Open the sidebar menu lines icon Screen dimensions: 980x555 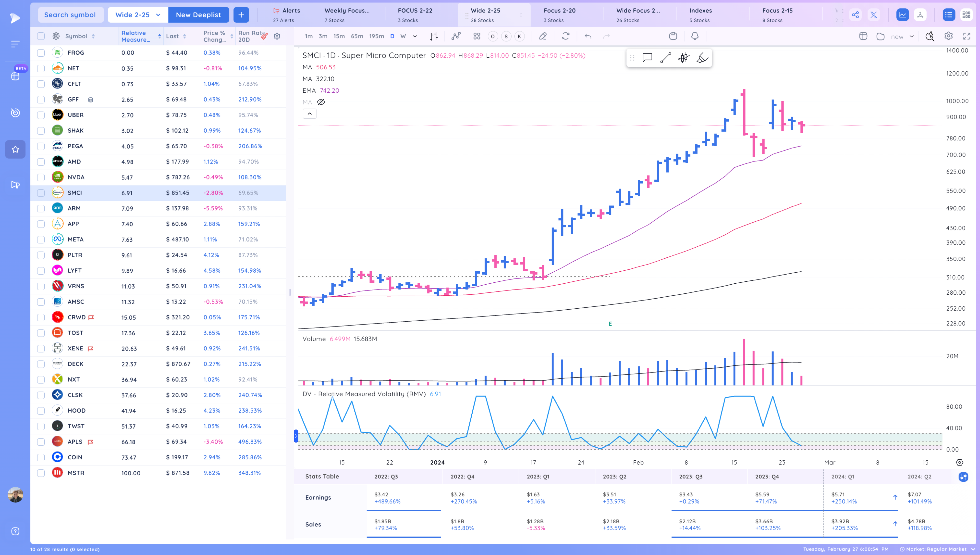(15, 44)
